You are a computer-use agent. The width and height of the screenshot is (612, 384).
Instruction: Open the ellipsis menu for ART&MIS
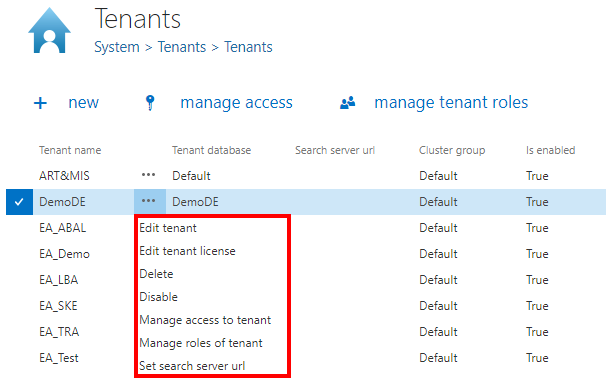(x=148, y=175)
